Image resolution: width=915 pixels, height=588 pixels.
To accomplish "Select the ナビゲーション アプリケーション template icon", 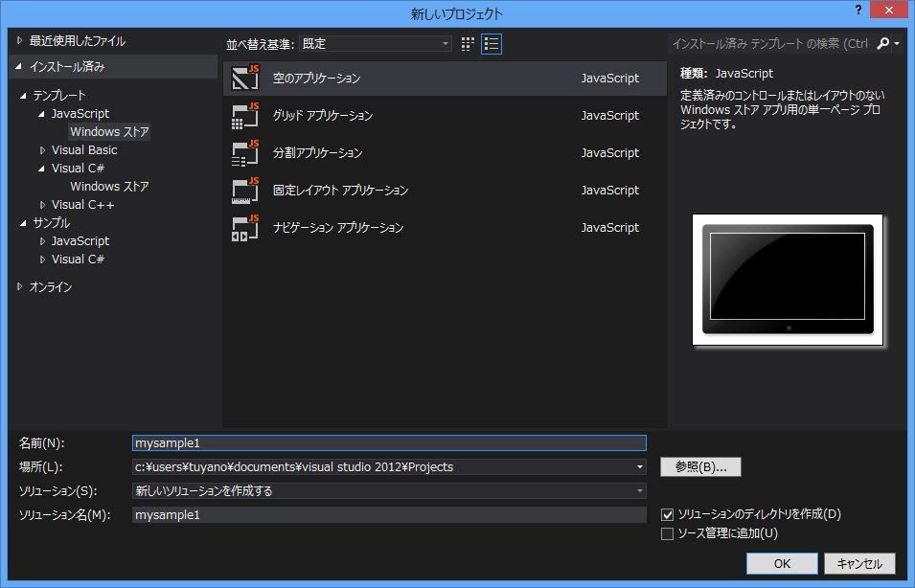I will (x=245, y=228).
